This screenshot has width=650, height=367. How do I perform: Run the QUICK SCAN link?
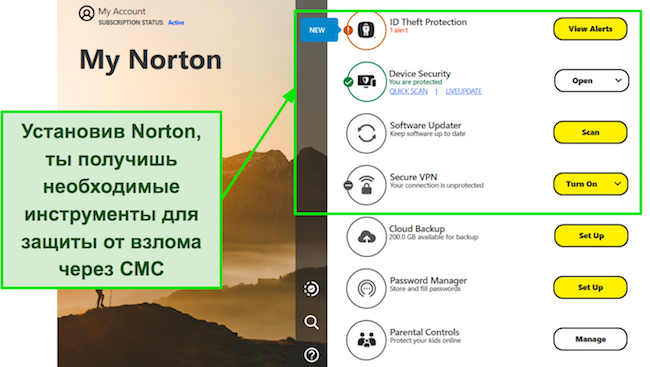tap(408, 91)
